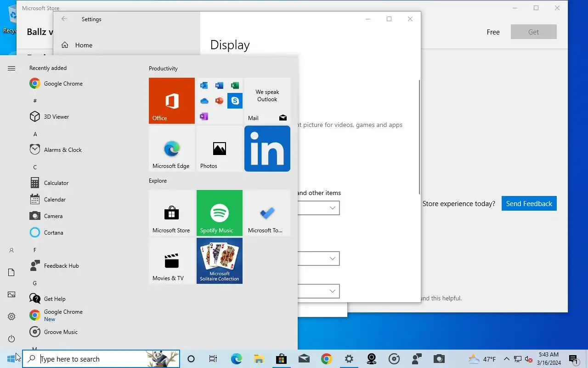
Task: Open the Microsoft Edge tile
Action: 172,149
